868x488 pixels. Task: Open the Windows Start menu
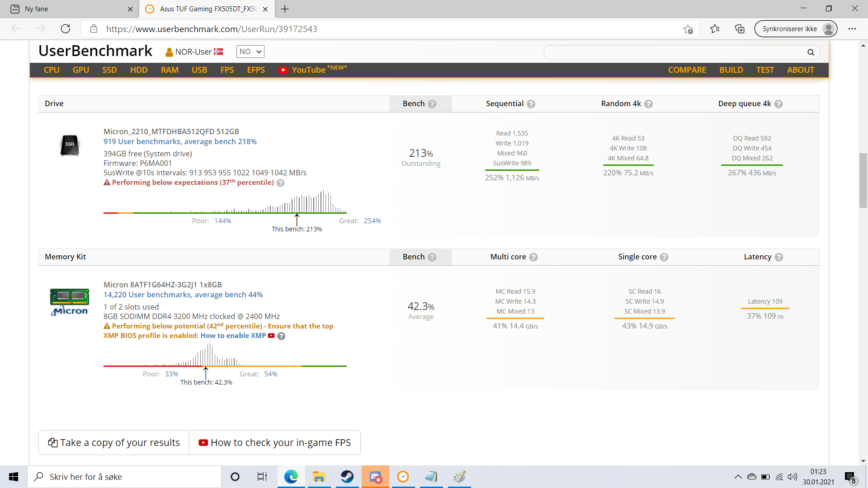click(x=14, y=477)
